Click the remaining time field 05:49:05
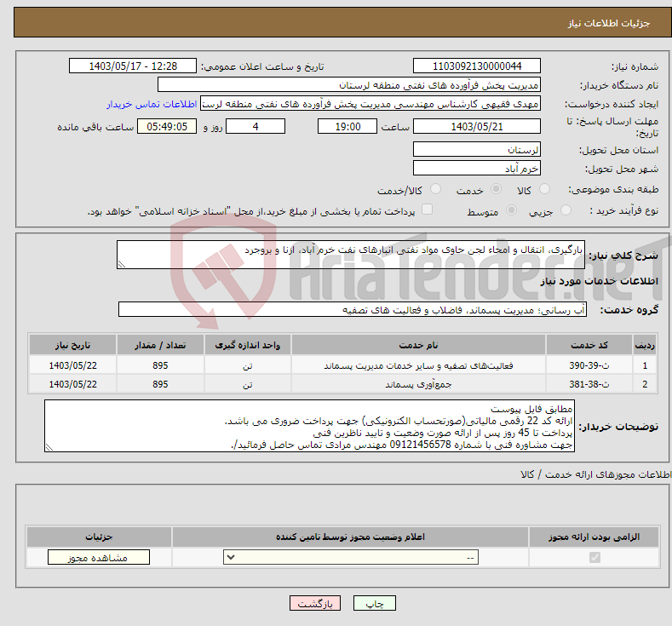The height and width of the screenshot is (626, 672). coord(167,126)
